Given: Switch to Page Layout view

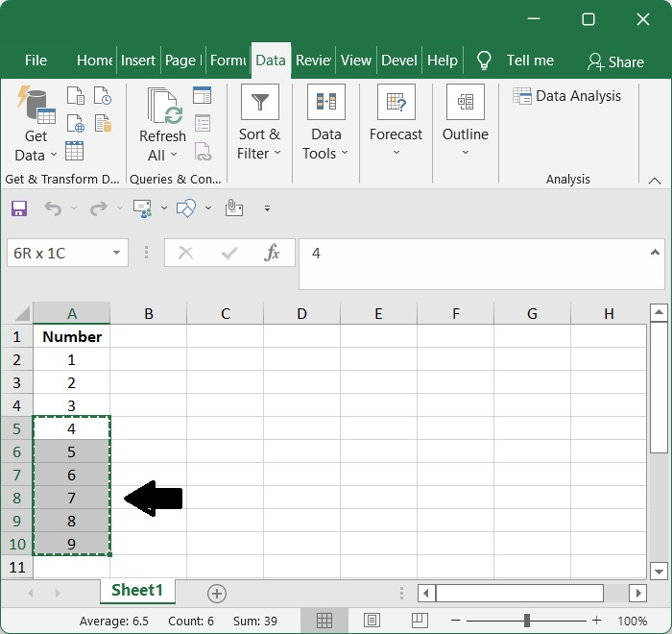Looking at the screenshot, I should tap(372, 621).
